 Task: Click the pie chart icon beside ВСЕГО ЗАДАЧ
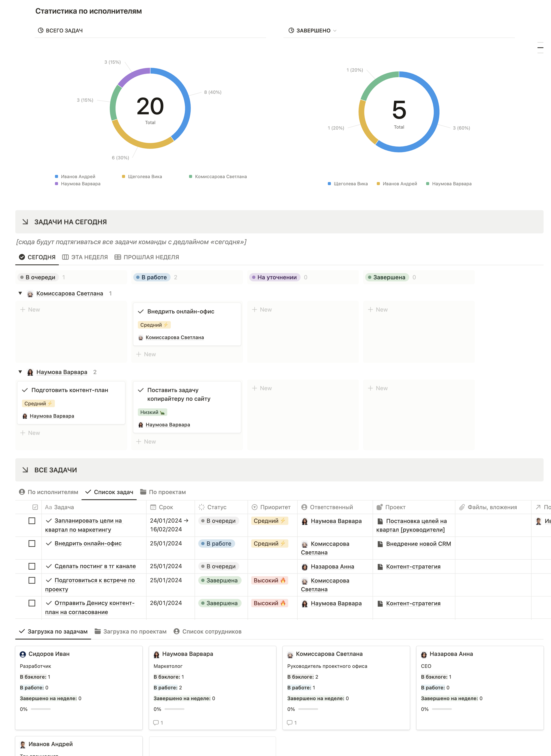point(41,30)
